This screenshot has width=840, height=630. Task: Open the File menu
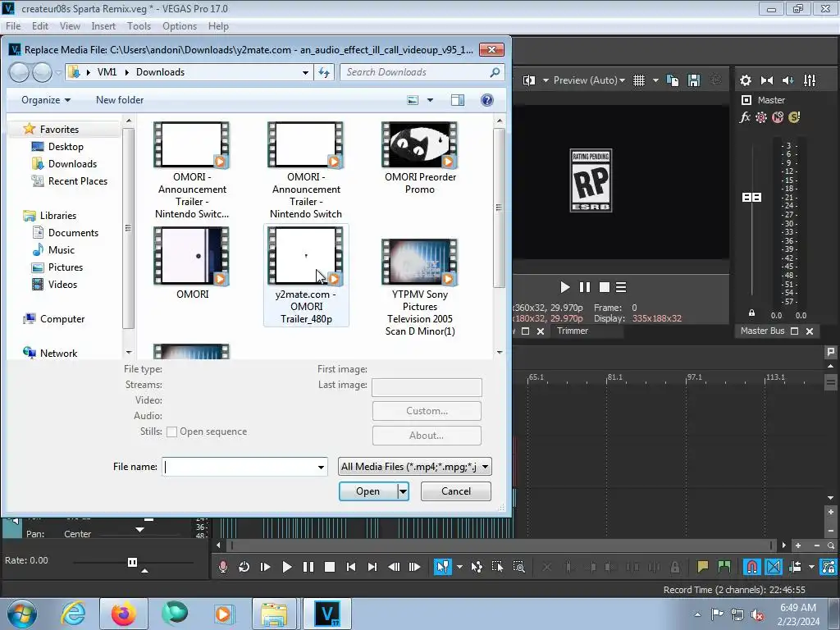pos(13,26)
